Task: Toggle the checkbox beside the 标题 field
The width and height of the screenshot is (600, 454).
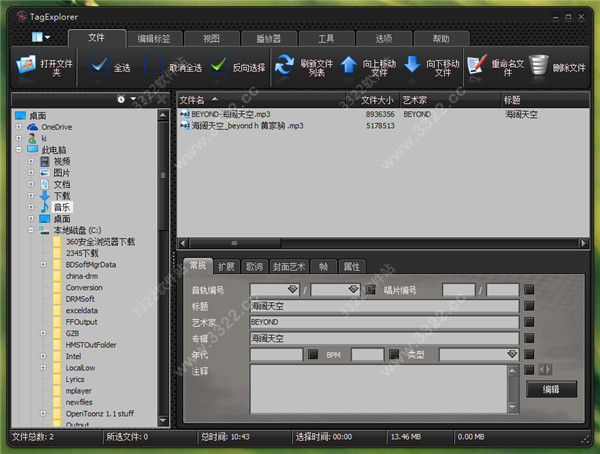Action: click(529, 307)
